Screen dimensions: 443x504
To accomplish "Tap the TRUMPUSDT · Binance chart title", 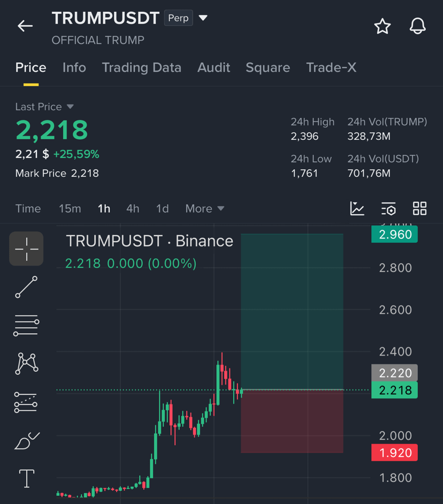I will click(150, 240).
